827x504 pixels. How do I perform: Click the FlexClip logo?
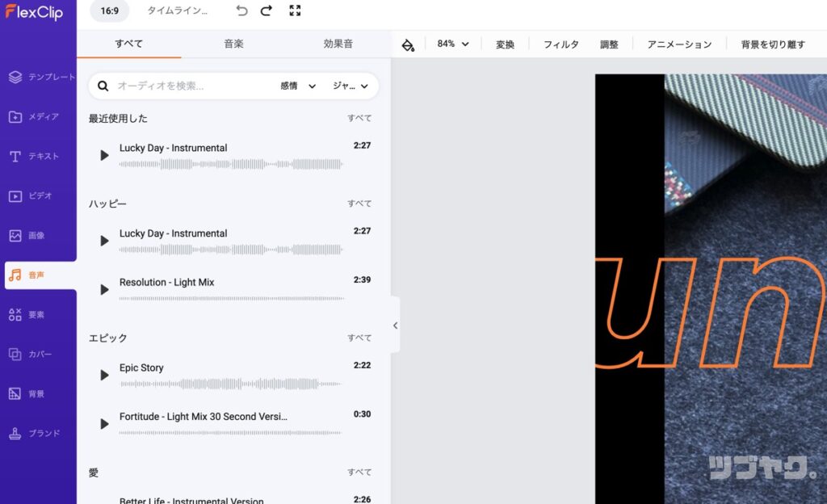click(x=34, y=11)
